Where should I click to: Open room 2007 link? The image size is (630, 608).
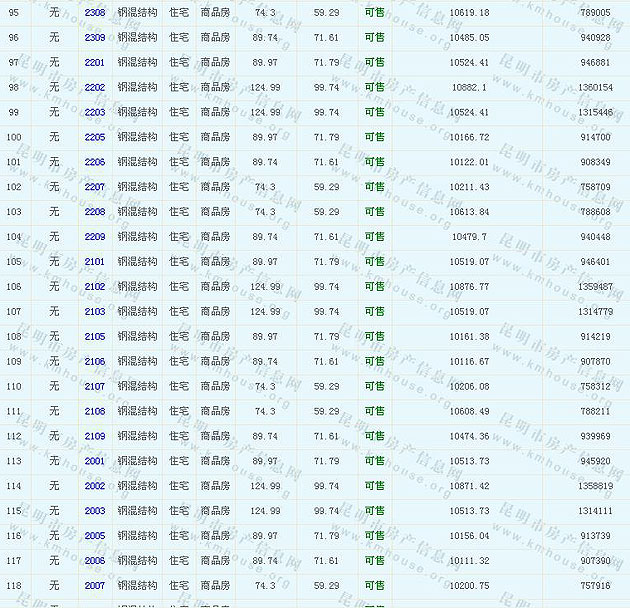coord(94,586)
